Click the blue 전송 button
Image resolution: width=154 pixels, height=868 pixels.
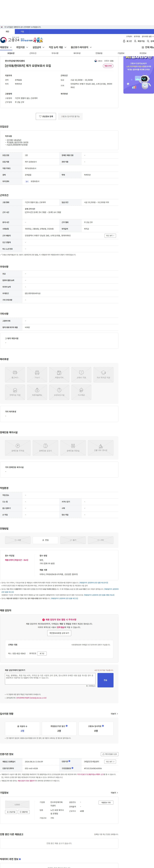point(105,680)
